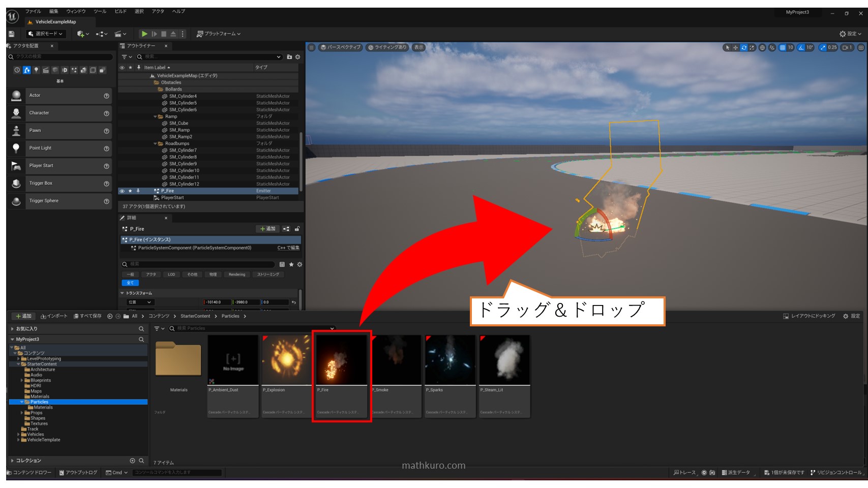Viewport: 868px width, 488px height.
Task: Select the Visual Effects particle category icon
Action: [74, 70]
